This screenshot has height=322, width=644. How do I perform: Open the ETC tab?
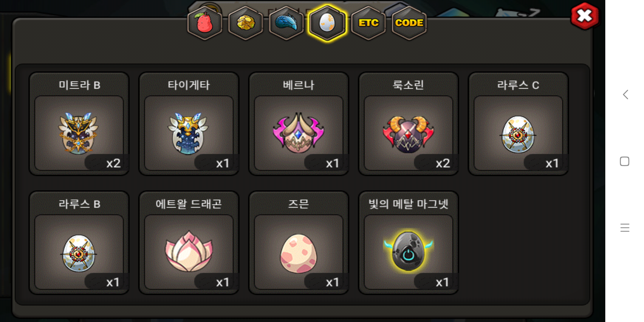[369, 23]
